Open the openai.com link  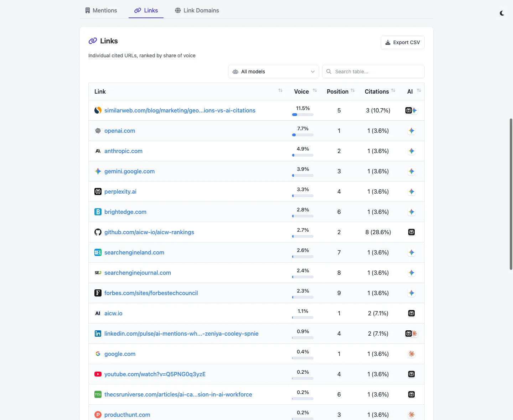coord(120,131)
